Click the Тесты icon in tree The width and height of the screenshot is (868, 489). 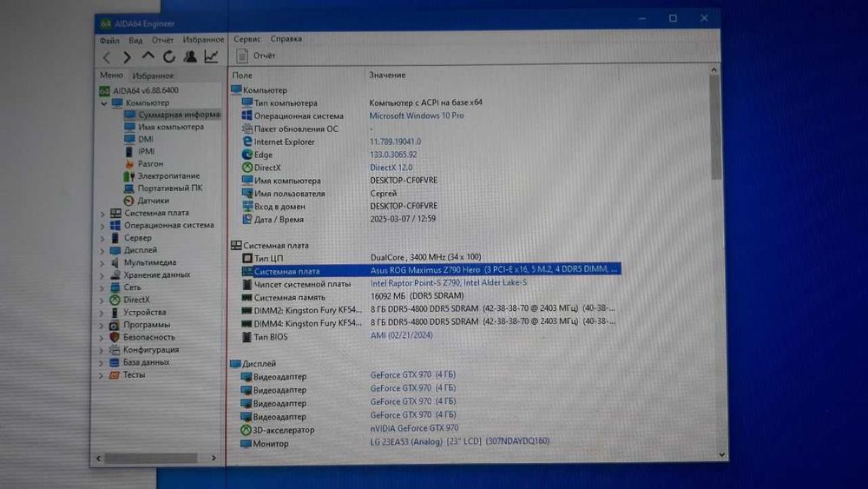click(115, 375)
